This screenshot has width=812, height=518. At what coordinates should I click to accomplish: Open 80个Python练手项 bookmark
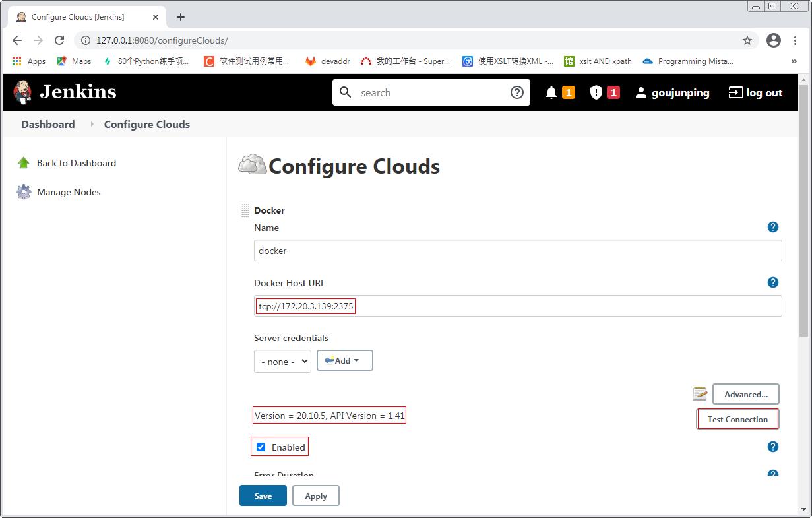point(146,61)
